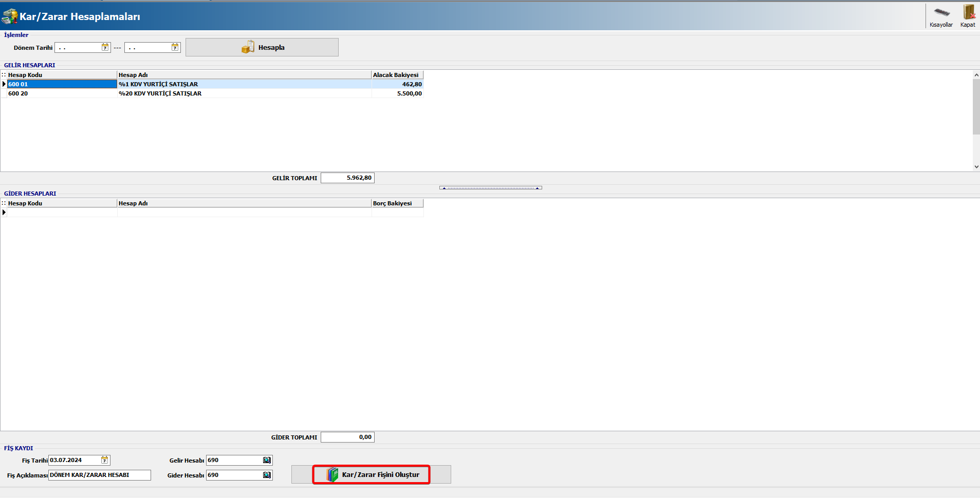Screen dimensions: 980x498
Task: Click scroll up arrow of Gelir list
Action: tap(976, 75)
